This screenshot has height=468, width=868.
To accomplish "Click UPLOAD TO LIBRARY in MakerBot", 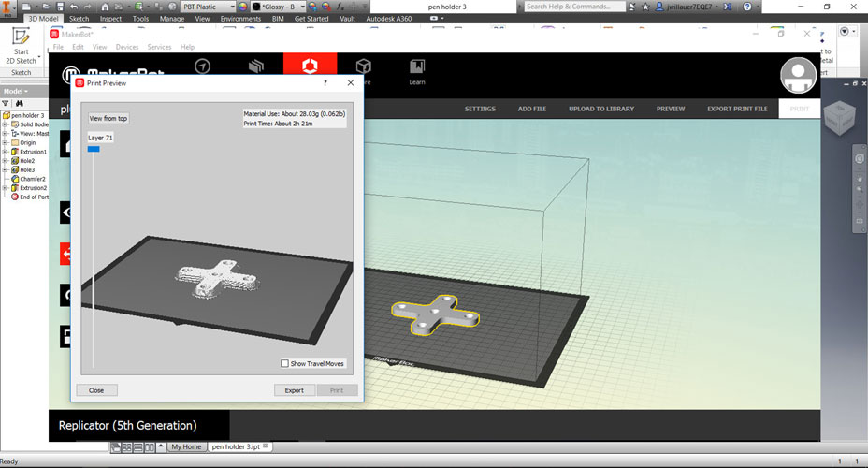I will 601,110.
